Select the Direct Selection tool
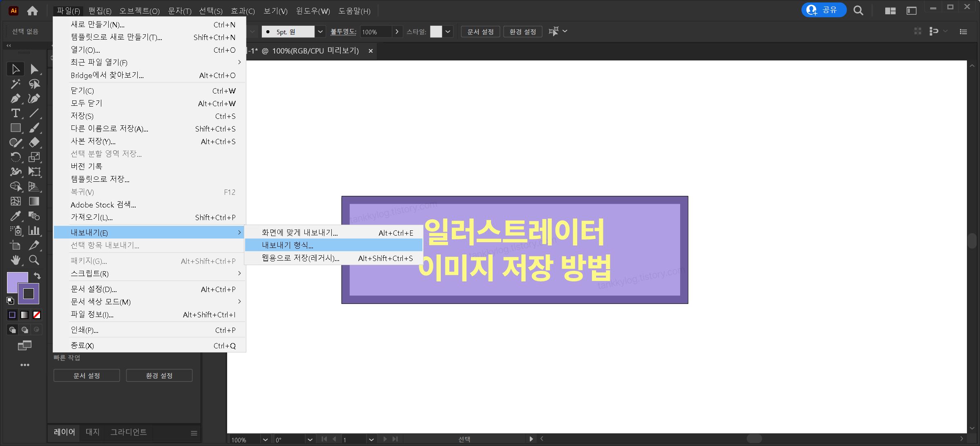The width and height of the screenshot is (980, 446). (34, 69)
